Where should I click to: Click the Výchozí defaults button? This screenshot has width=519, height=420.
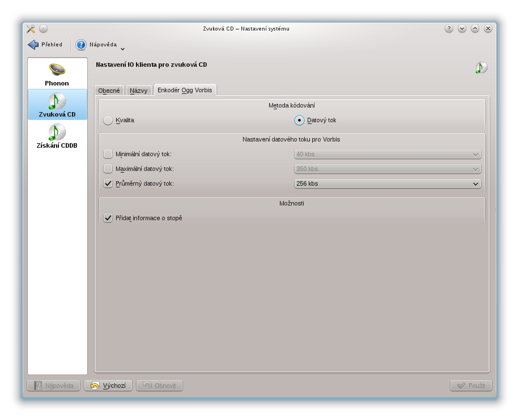[x=108, y=385]
